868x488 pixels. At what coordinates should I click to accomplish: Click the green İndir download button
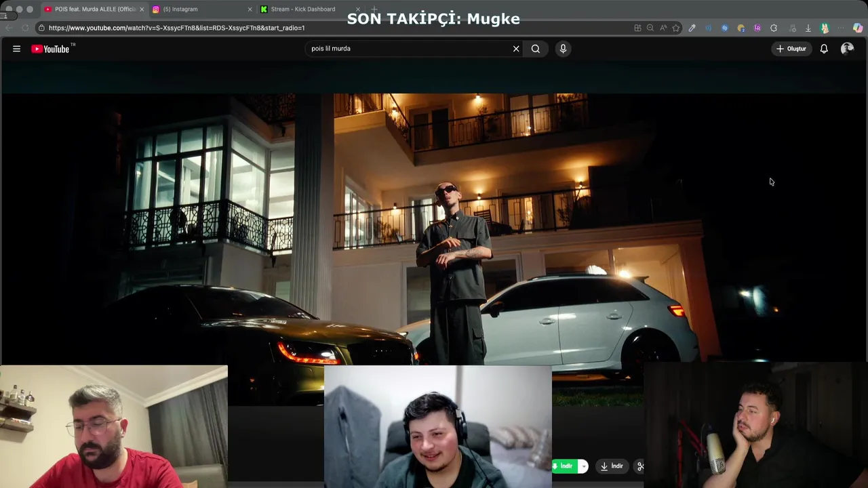point(564,466)
